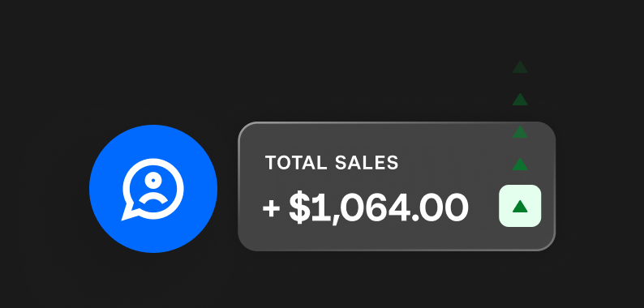
Task: Click the green up arrow in the light square
Action: coord(520,207)
